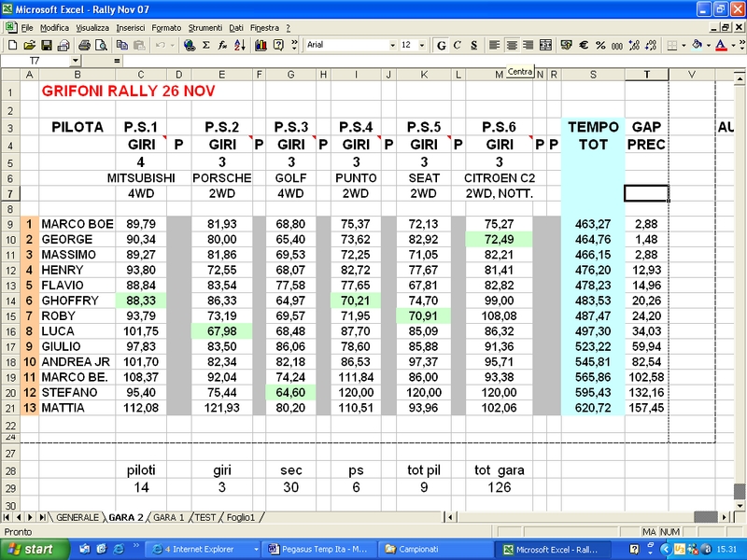Open the insert function (fx) wizard
The image size is (747, 560).
click(x=222, y=45)
